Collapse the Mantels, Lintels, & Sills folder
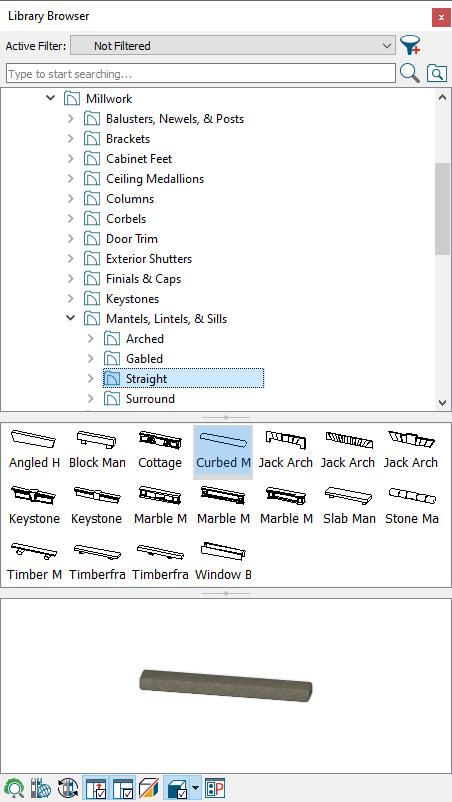 pyautogui.click(x=71, y=319)
